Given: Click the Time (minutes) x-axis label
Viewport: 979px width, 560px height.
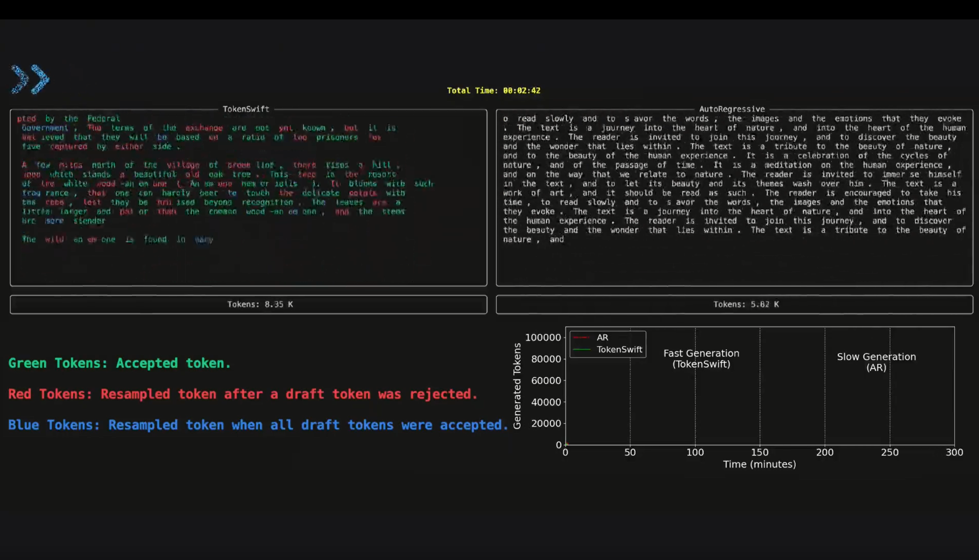Looking at the screenshot, I should (x=760, y=464).
